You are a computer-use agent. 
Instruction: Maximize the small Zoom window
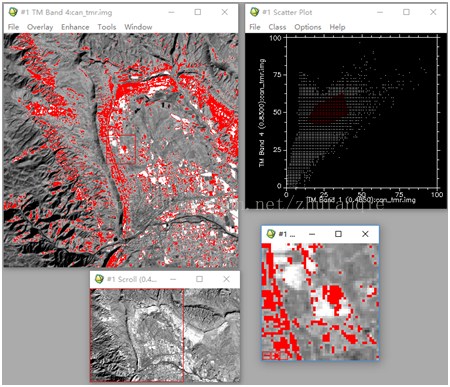click(x=338, y=234)
